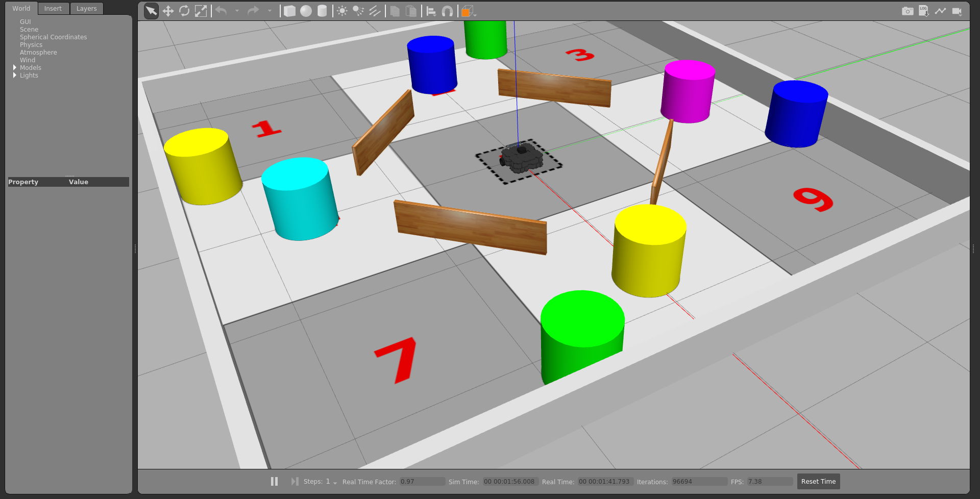Viewport: 980px width, 499px height.
Task: Enable the snap magnet tool
Action: (x=447, y=11)
